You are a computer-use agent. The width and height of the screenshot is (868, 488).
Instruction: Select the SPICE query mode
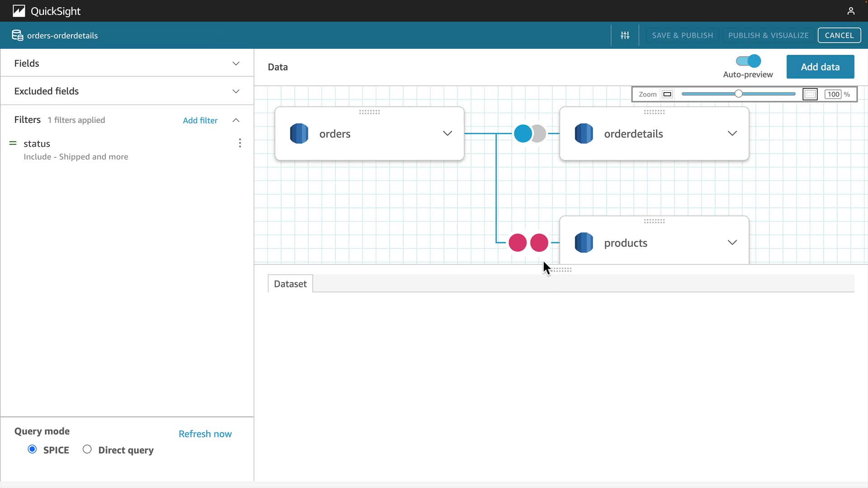coord(32,450)
